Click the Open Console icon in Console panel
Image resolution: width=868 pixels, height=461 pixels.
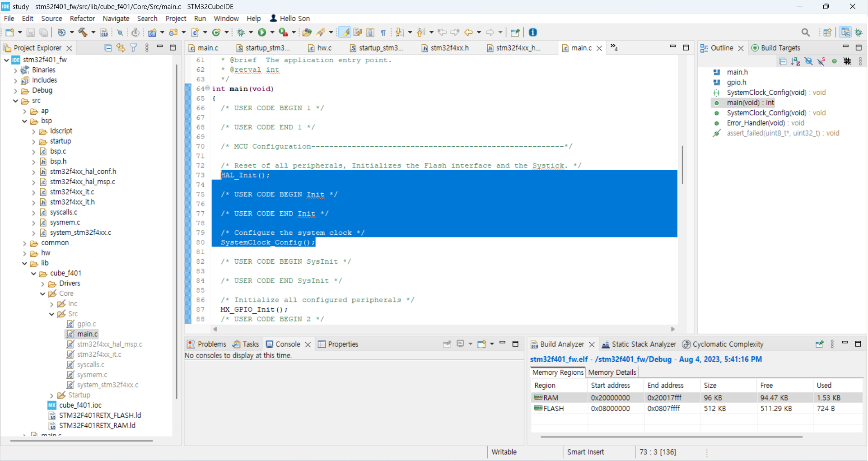click(482, 344)
